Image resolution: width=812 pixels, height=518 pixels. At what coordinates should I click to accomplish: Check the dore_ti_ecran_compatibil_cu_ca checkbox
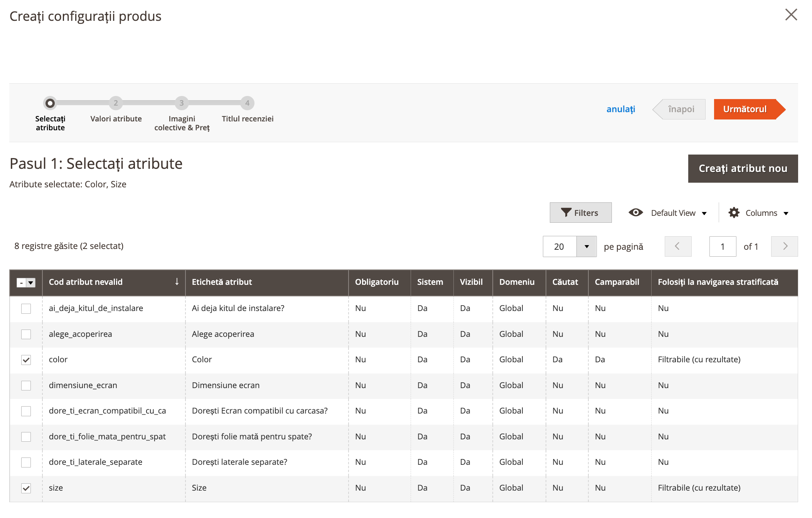click(x=26, y=411)
